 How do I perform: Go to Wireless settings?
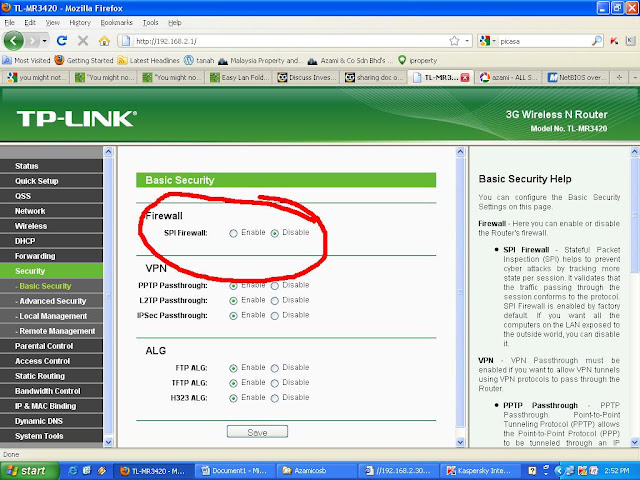tap(51, 226)
